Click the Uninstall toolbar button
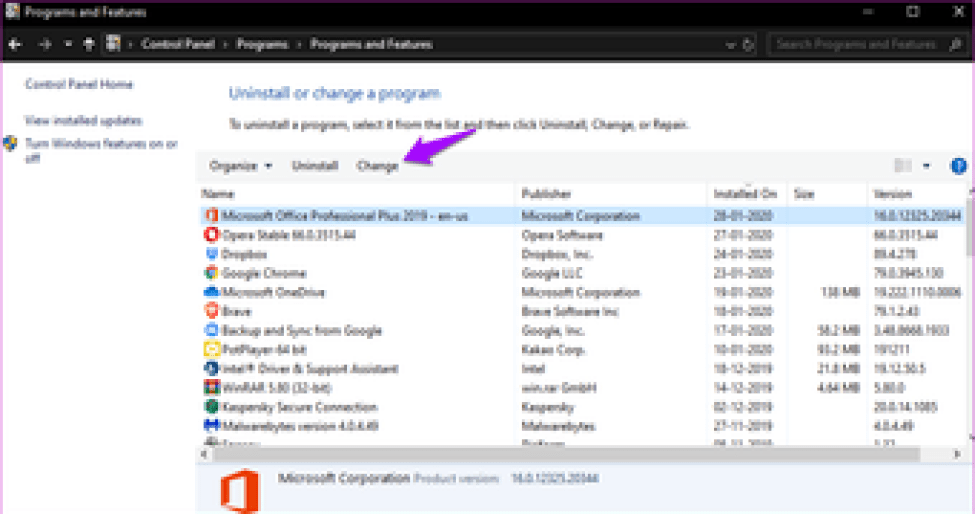The height and width of the screenshot is (514, 975). [x=315, y=166]
